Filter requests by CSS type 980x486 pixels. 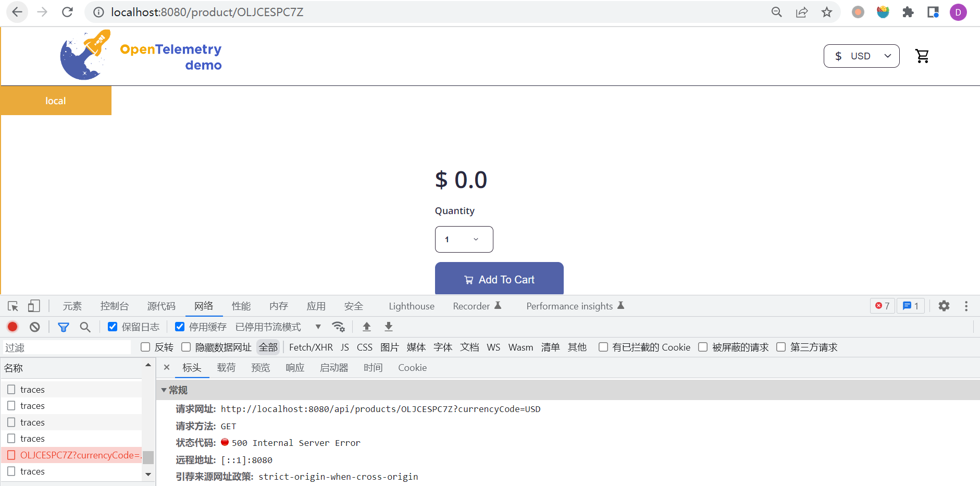(x=365, y=347)
